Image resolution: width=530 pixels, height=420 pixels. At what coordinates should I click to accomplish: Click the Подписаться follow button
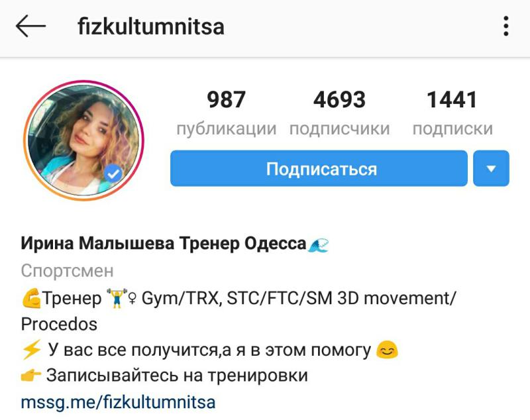point(319,168)
